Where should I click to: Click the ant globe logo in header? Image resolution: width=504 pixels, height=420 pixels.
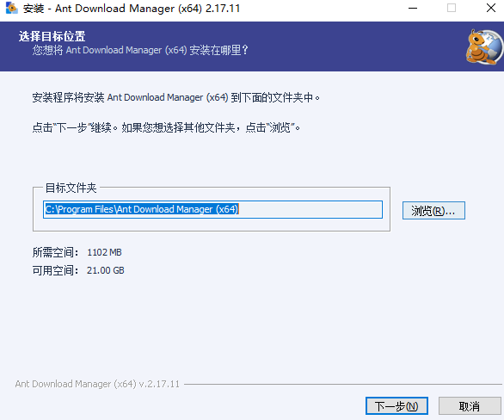tap(484, 46)
